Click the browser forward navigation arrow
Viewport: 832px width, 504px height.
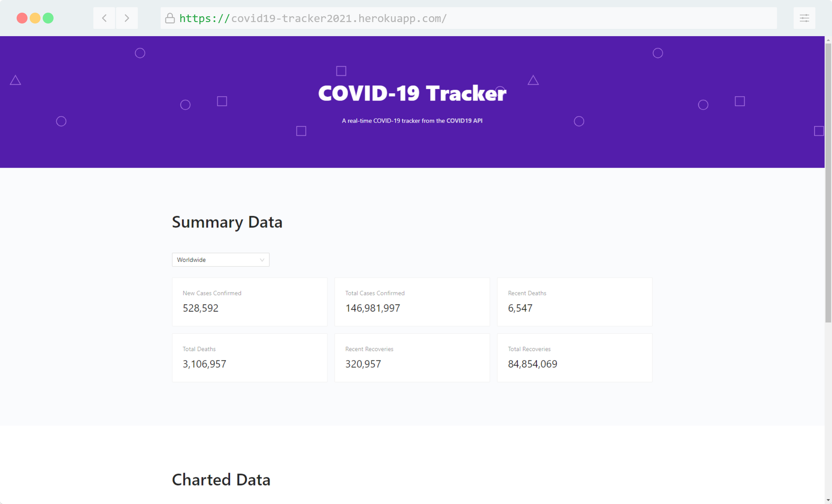click(127, 18)
